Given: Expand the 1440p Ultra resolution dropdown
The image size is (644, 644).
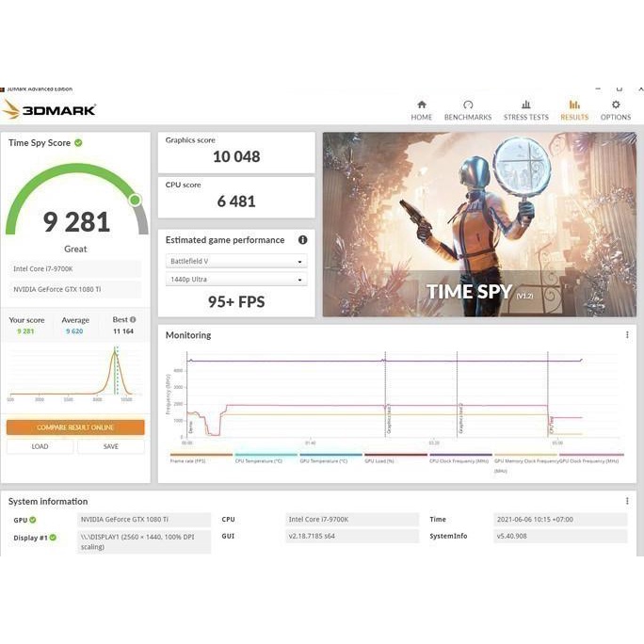Looking at the screenshot, I should click(236, 281).
